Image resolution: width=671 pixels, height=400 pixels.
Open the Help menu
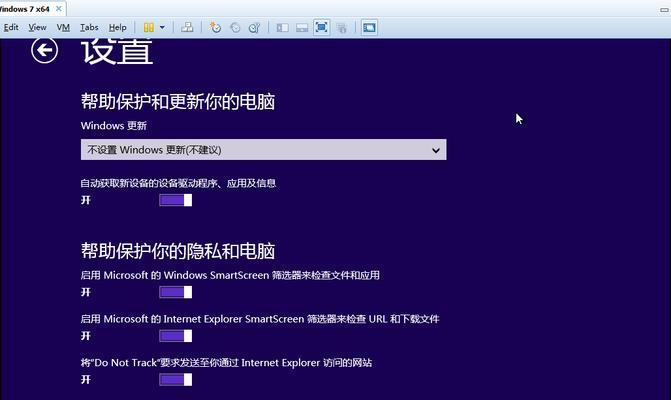117,28
